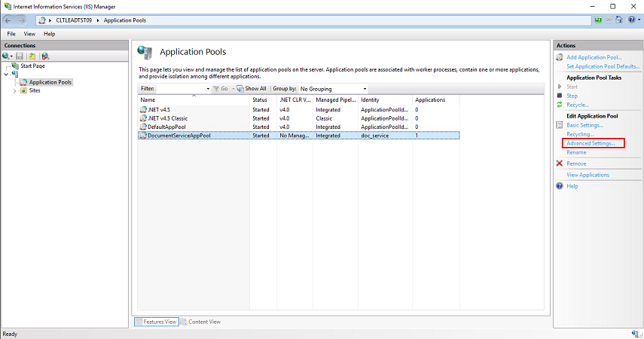Click the Remove action link
The height and width of the screenshot is (339, 644).
576,163
